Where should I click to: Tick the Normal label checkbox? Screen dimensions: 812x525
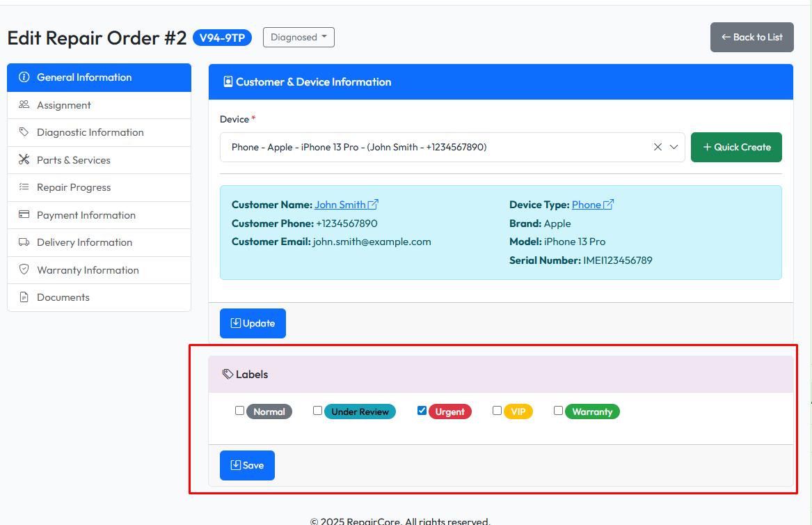(239, 411)
